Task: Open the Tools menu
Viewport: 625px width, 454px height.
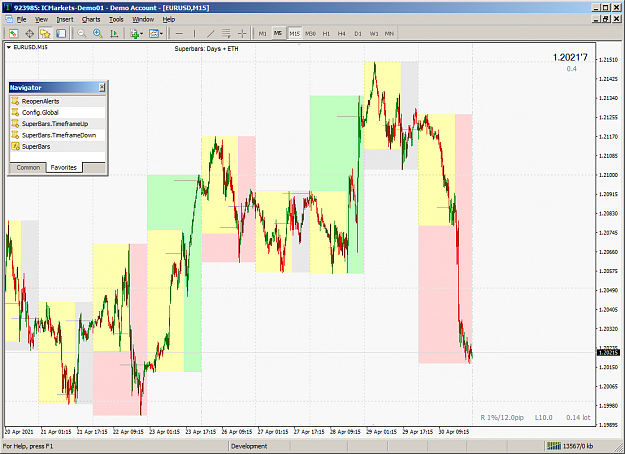Action: click(x=116, y=19)
